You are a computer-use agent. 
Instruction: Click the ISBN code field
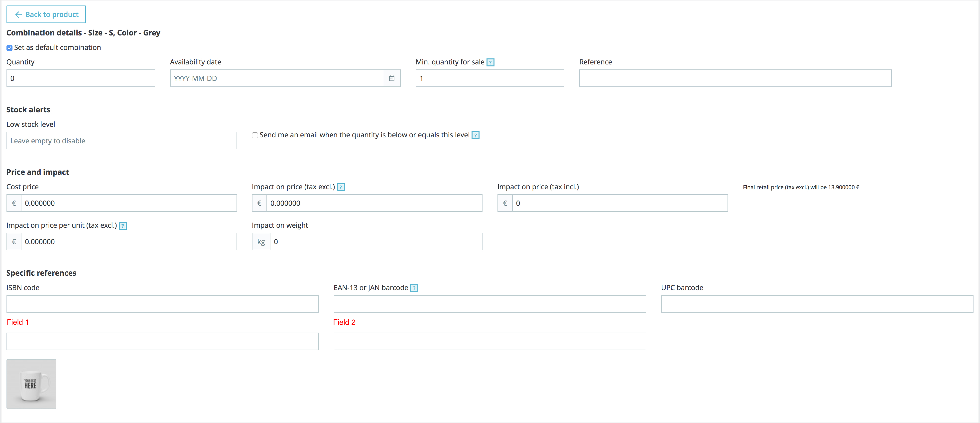(162, 304)
